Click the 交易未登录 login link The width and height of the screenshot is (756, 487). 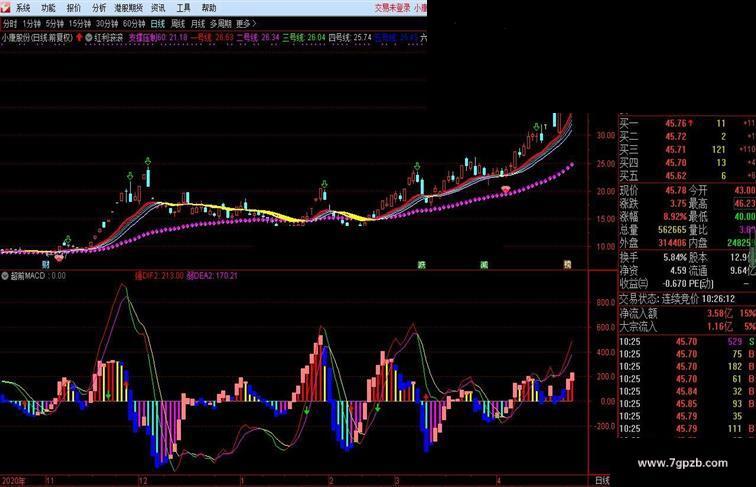coord(392,8)
